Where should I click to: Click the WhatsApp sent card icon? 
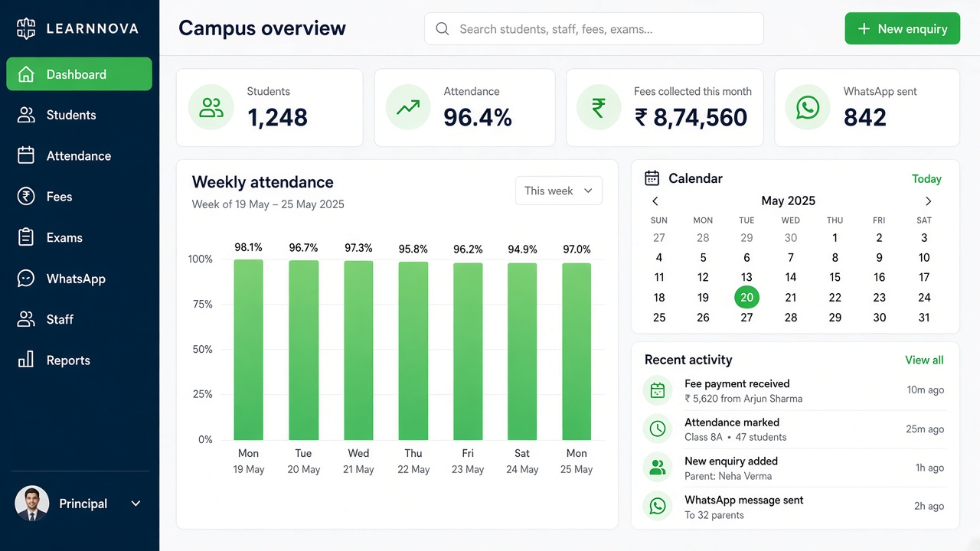pyautogui.click(x=808, y=107)
